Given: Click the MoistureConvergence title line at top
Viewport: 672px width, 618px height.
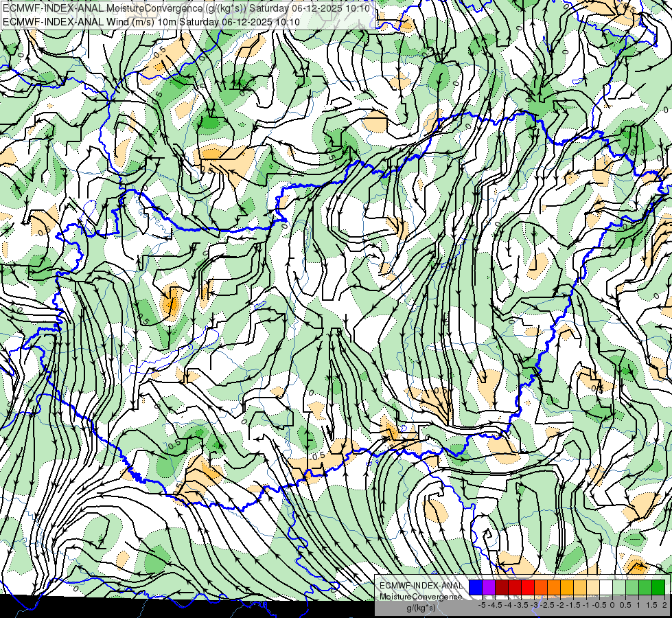Looking at the screenshot, I should 187,8.
